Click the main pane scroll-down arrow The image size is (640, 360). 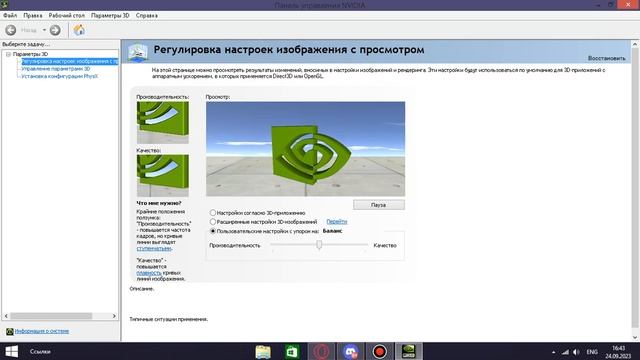point(635,337)
